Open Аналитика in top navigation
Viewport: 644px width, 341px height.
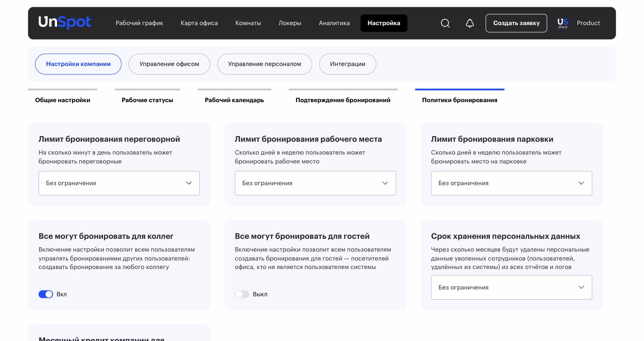point(334,23)
